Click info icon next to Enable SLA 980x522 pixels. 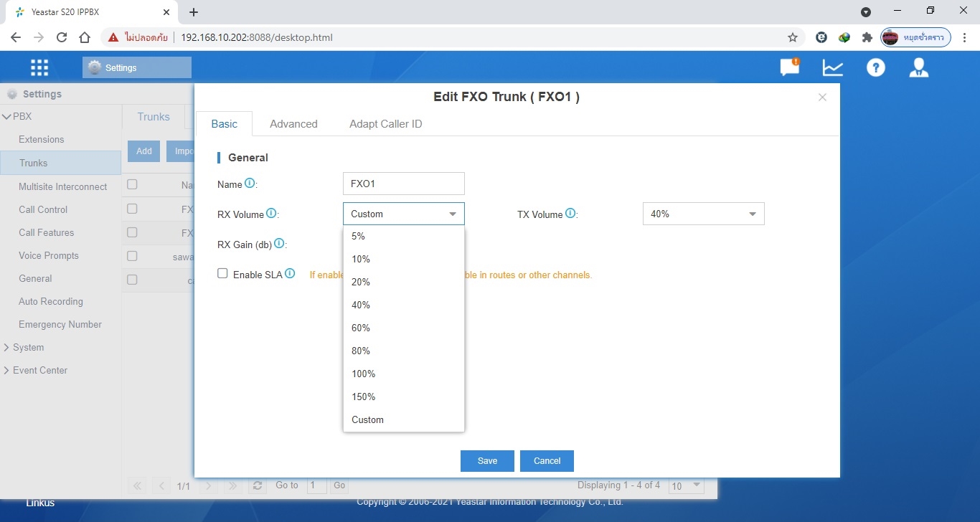pos(290,274)
